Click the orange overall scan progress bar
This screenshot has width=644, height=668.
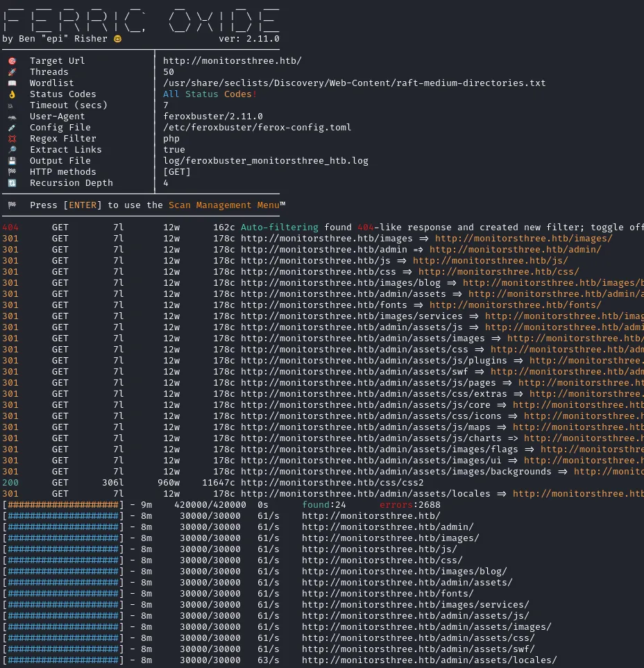coord(63,505)
